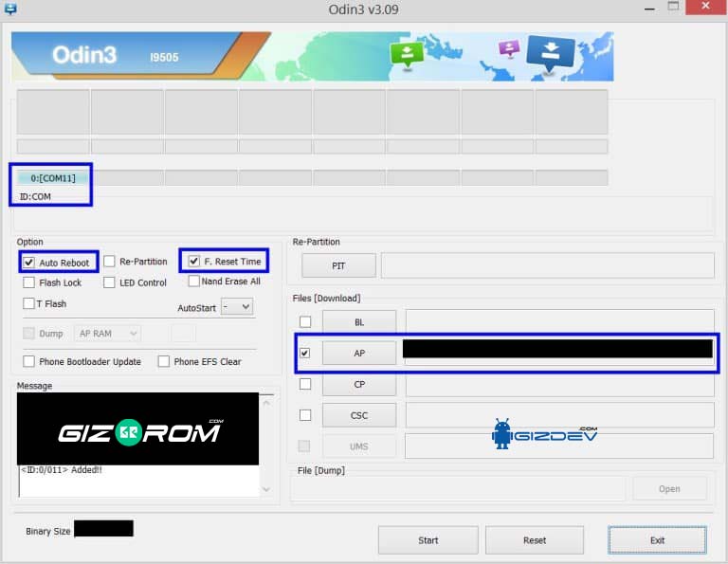Click the Start flashing button
The width and height of the screenshot is (728, 564).
pos(428,540)
